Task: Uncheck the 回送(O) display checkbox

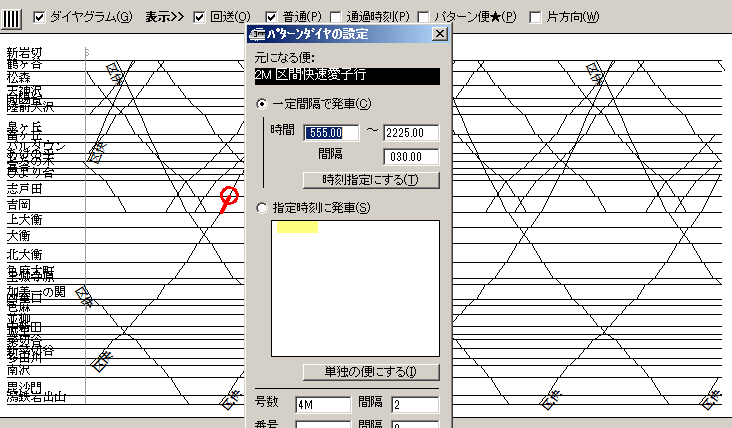Action: pos(199,17)
